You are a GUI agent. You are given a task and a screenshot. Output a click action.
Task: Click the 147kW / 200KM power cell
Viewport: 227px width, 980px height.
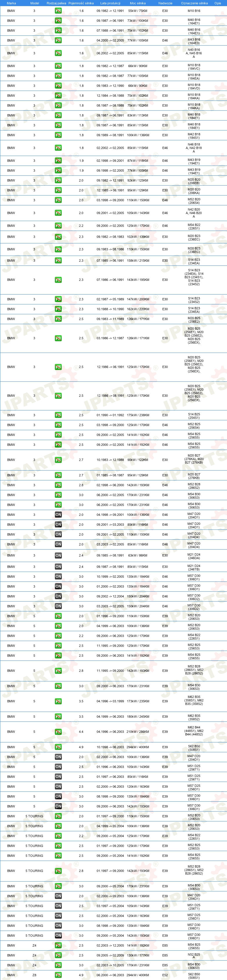point(138,299)
